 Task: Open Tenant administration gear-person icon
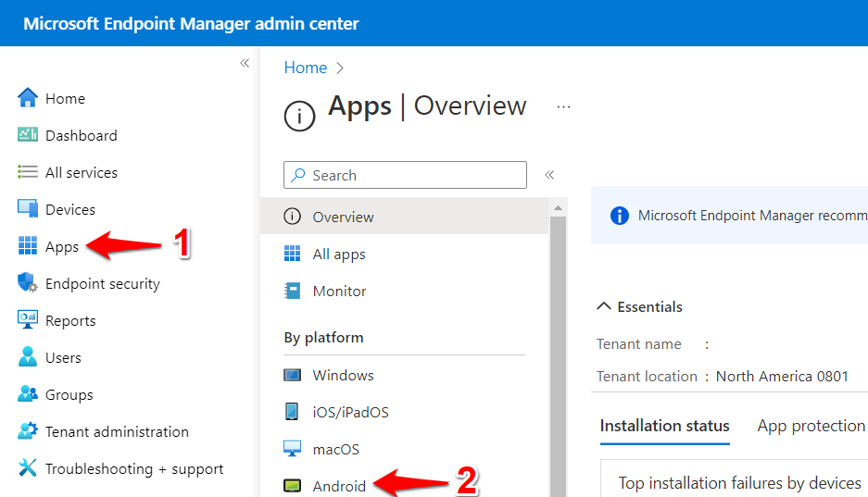click(x=28, y=430)
